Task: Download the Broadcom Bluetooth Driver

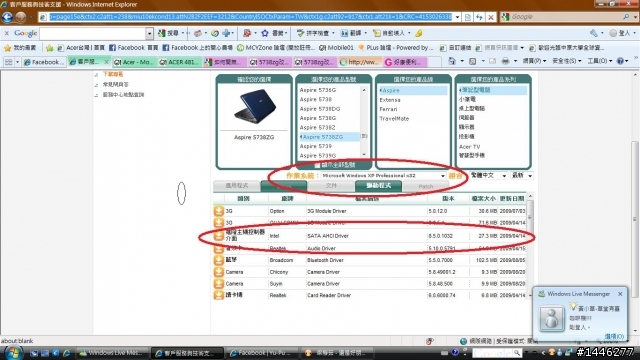Action: point(218,260)
